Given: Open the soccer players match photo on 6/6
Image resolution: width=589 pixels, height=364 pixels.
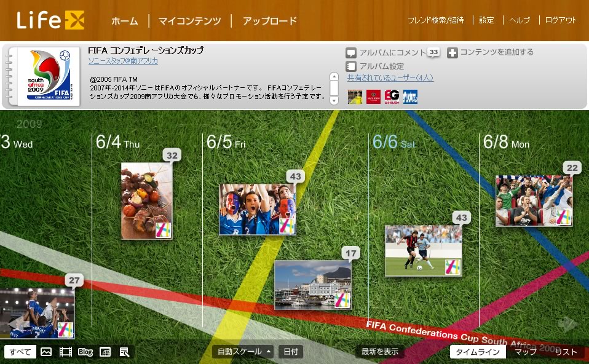Looking at the screenshot, I should point(424,250).
